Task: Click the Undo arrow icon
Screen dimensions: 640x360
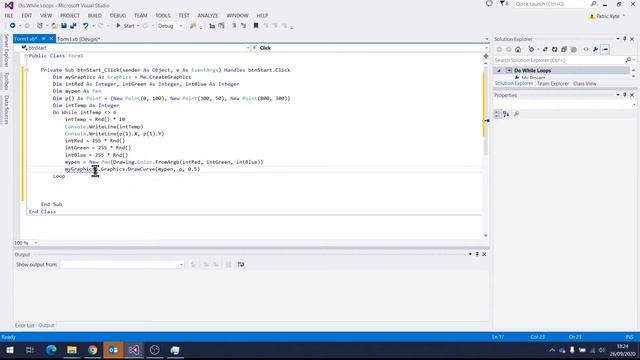Action: [85, 26]
